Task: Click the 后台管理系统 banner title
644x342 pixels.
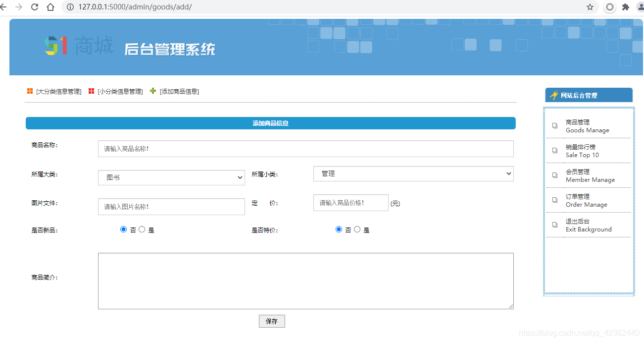Action: click(x=170, y=49)
